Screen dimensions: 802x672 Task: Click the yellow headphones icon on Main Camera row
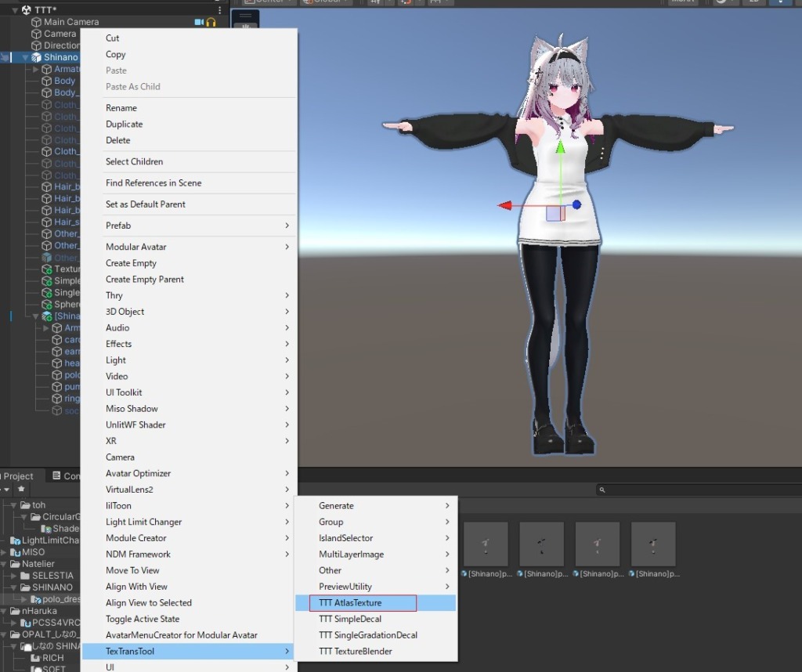click(211, 22)
